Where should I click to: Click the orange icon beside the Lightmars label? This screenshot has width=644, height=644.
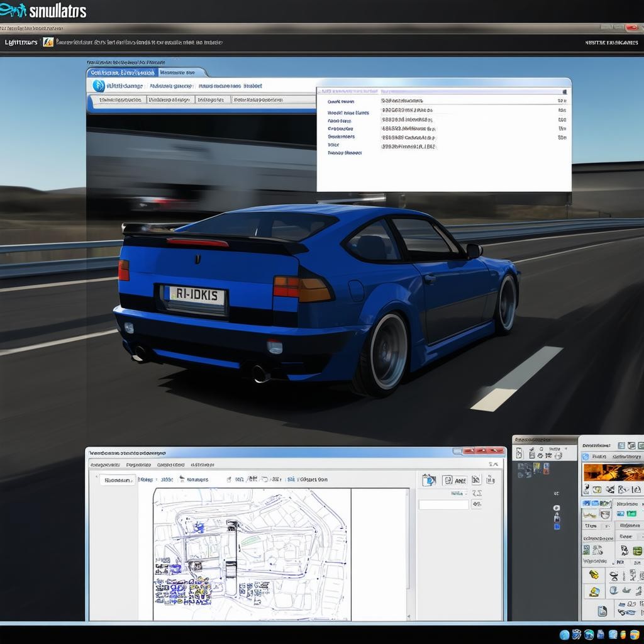tap(48, 42)
